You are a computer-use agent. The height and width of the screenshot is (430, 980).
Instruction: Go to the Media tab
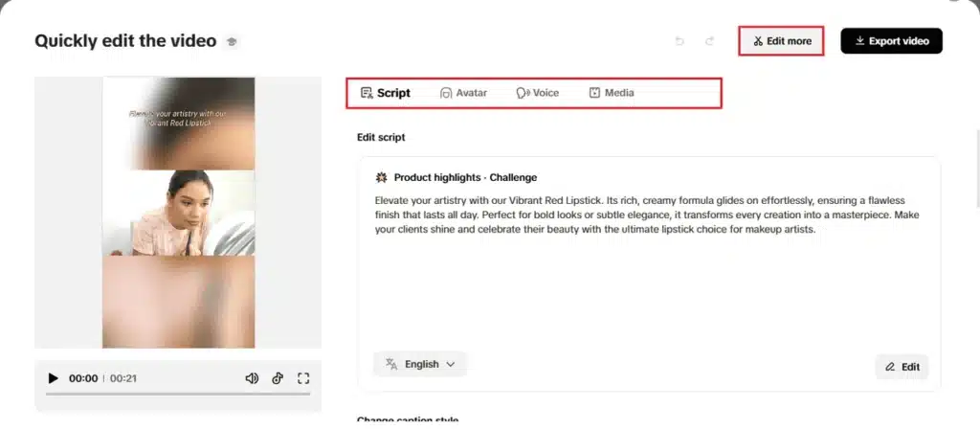(611, 93)
